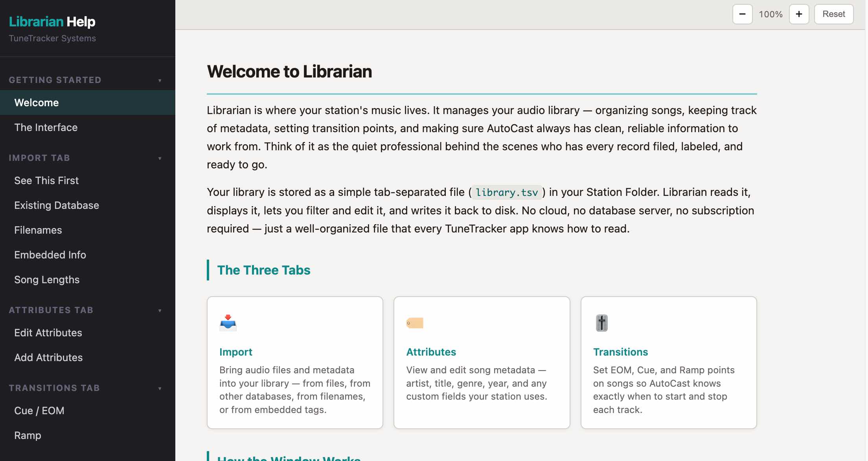Screen dimensions: 868x461
Task: Open the Cue / EOM topic
Action: click(39, 410)
